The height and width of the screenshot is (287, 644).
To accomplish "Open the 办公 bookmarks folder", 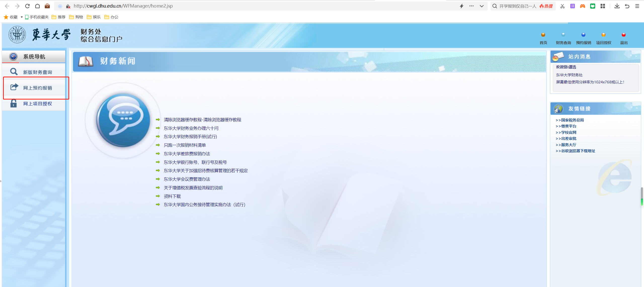I will [111, 17].
